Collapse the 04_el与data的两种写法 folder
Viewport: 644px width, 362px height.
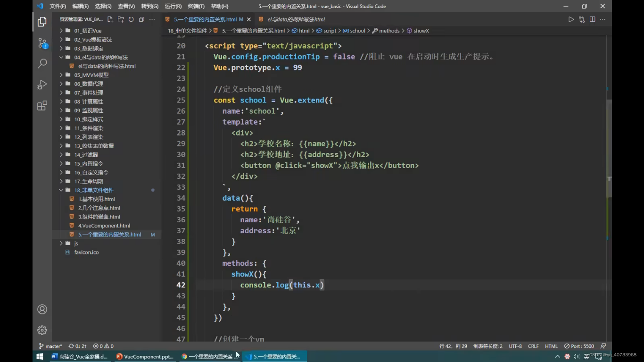point(101,57)
